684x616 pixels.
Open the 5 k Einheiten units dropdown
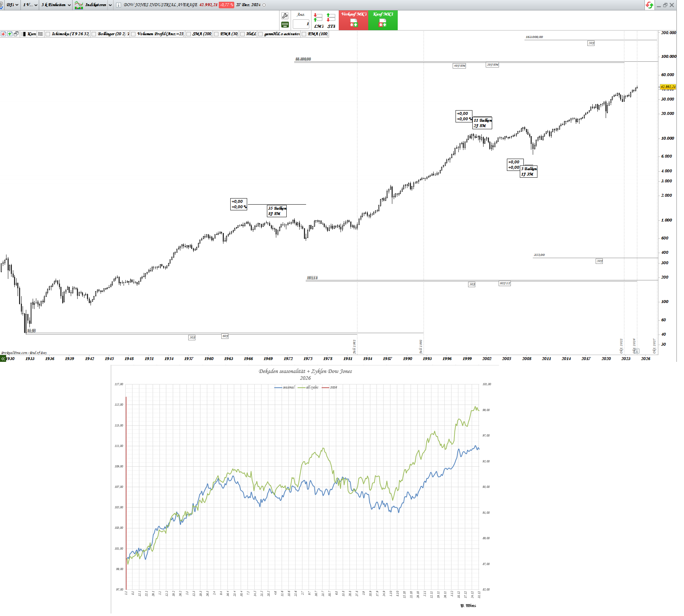[56, 5]
